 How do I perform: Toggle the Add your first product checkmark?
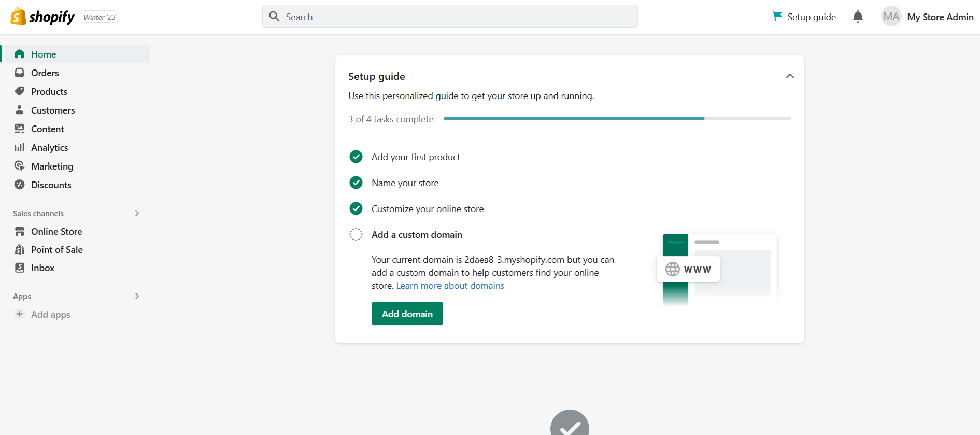pos(356,157)
